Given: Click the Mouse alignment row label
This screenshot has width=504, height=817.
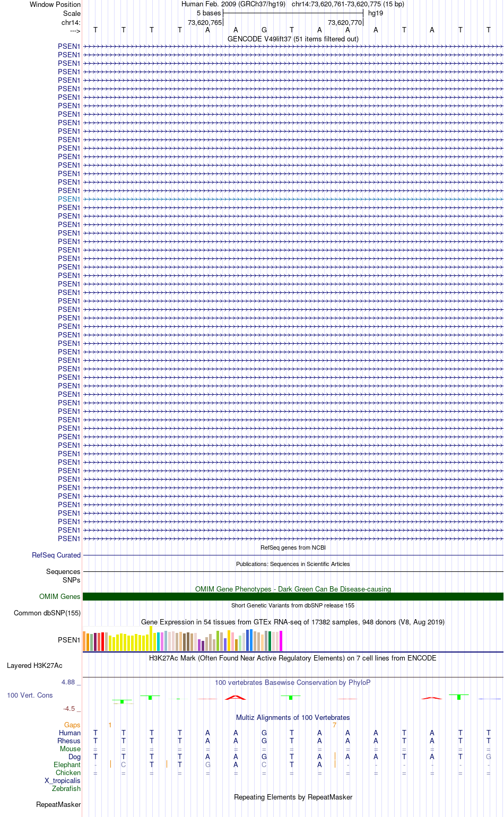Looking at the screenshot, I should pos(70,749).
